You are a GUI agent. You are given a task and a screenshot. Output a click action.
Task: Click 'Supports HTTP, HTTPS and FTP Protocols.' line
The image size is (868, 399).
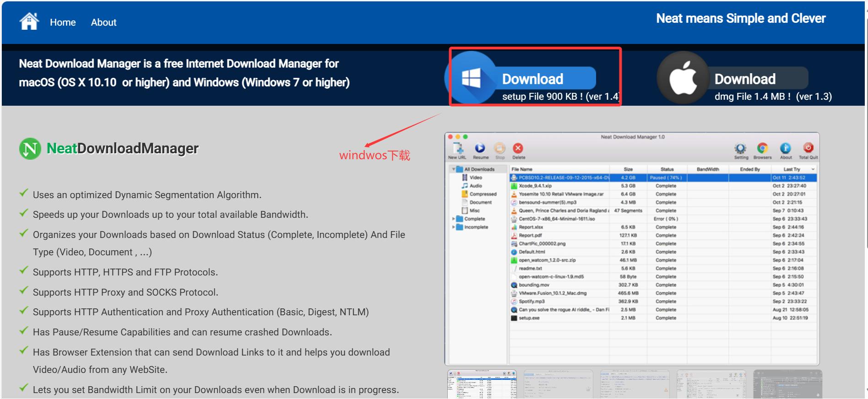click(125, 272)
